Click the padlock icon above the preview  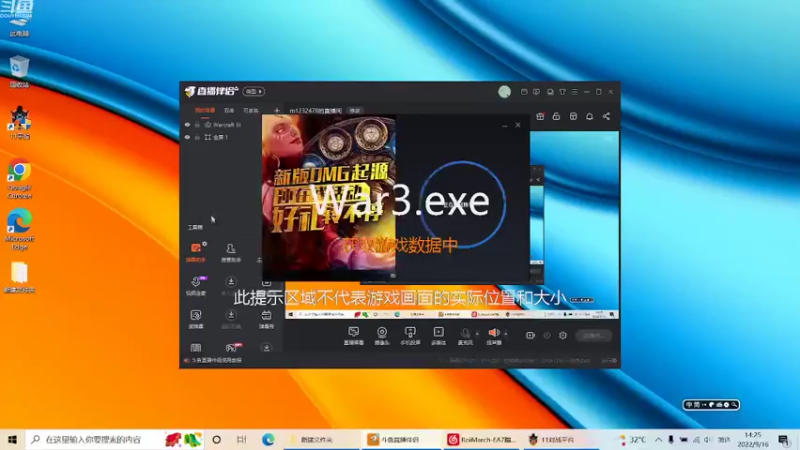[556, 116]
